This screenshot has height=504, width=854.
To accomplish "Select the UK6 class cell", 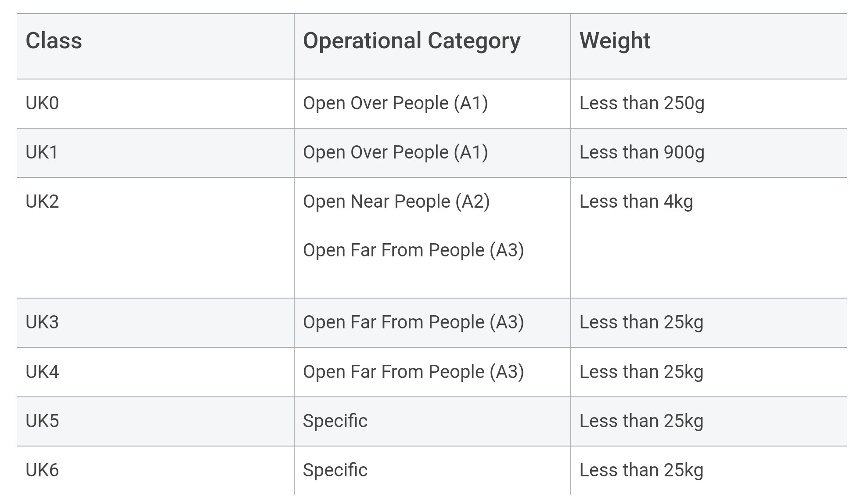I will pyautogui.click(x=42, y=471).
